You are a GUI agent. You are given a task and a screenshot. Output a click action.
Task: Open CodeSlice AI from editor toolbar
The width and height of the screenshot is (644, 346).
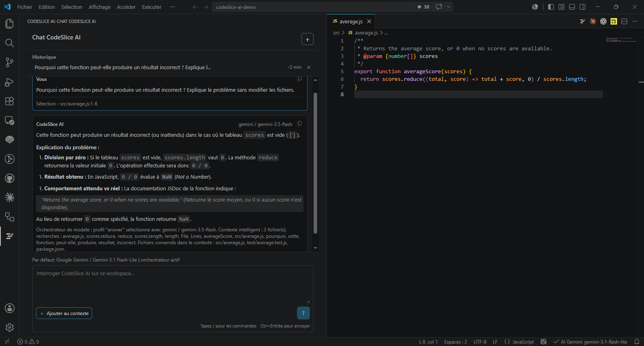[582, 21]
